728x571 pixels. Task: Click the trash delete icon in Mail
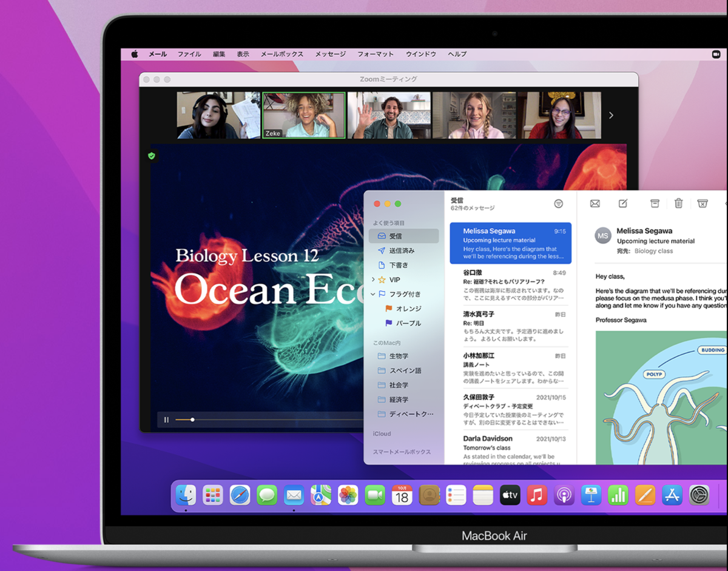(x=679, y=204)
